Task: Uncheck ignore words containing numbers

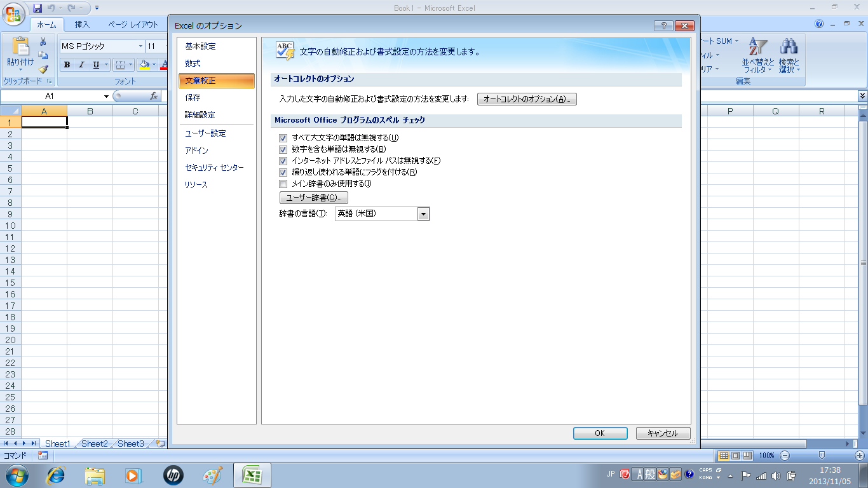Action: (283, 149)
